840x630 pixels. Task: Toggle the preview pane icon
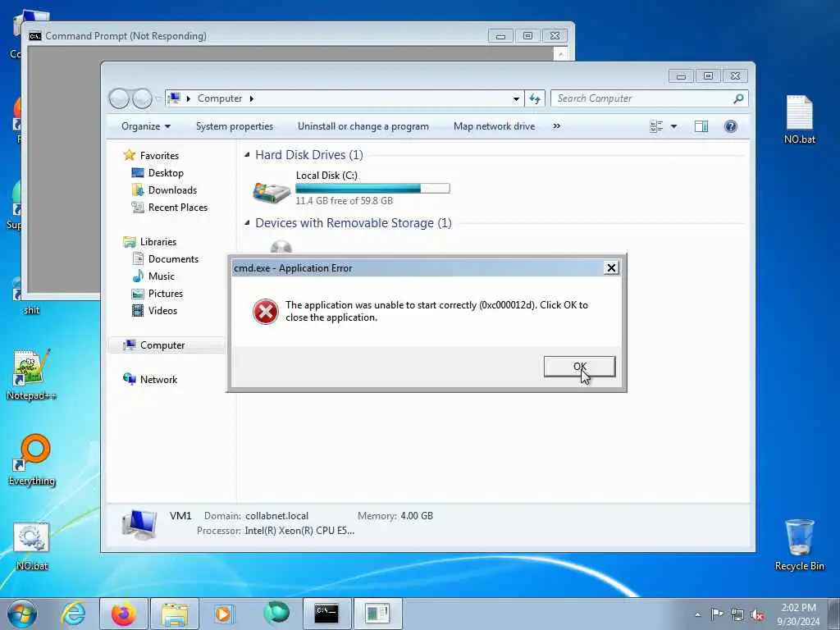click(701, 126)
